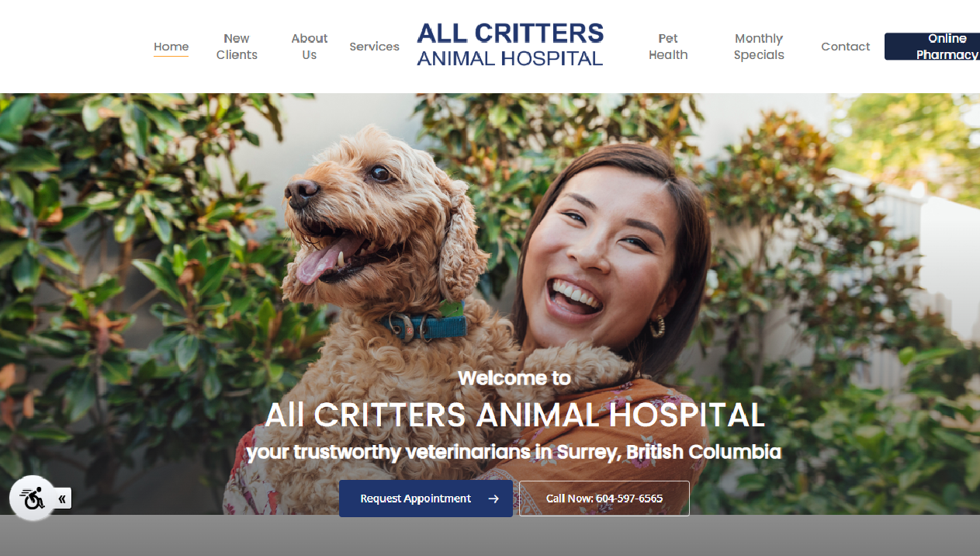The height and width of the screenshot is (556, 980).
Task: Expand the Pet Health menu
Action: click(x=668, y=47)
